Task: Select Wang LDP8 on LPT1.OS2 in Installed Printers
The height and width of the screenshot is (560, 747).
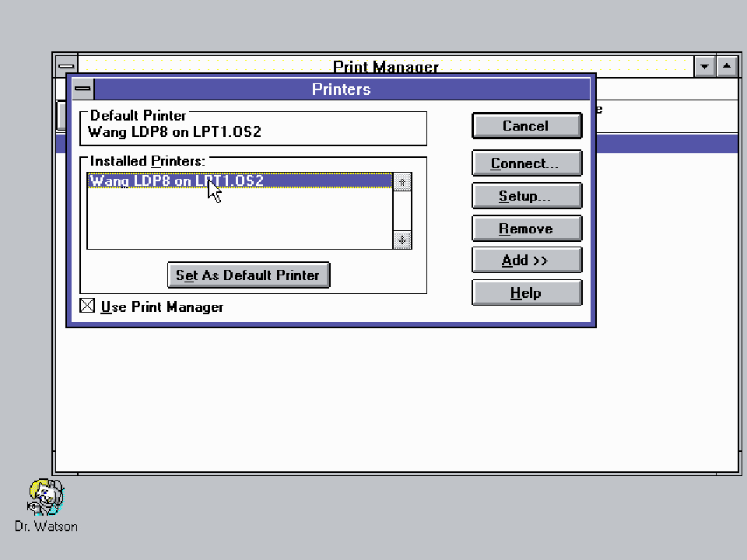Action: click(x=240, y=180)
